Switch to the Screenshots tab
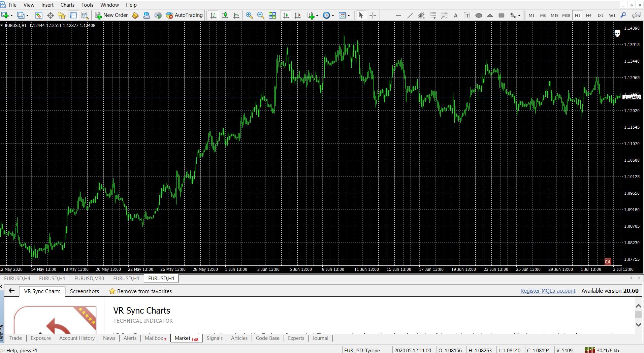The width and height of the screenshot is (644, 353). click(x=85, y=291)
